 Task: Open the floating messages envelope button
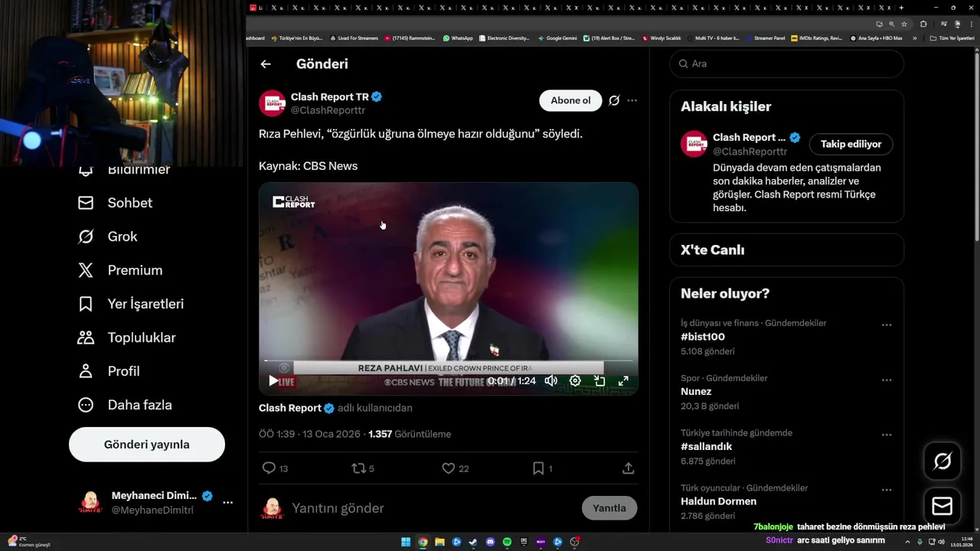point(942,507)
